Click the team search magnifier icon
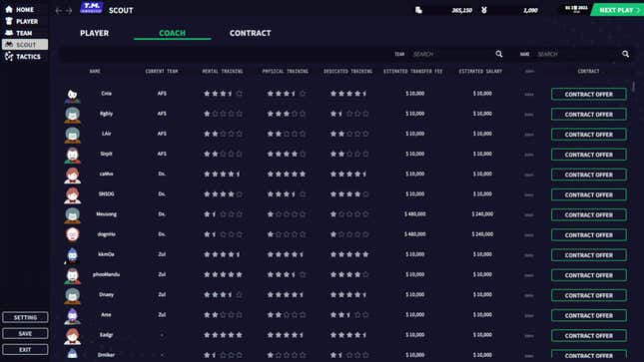644x362 pixels. coord(499,54)
